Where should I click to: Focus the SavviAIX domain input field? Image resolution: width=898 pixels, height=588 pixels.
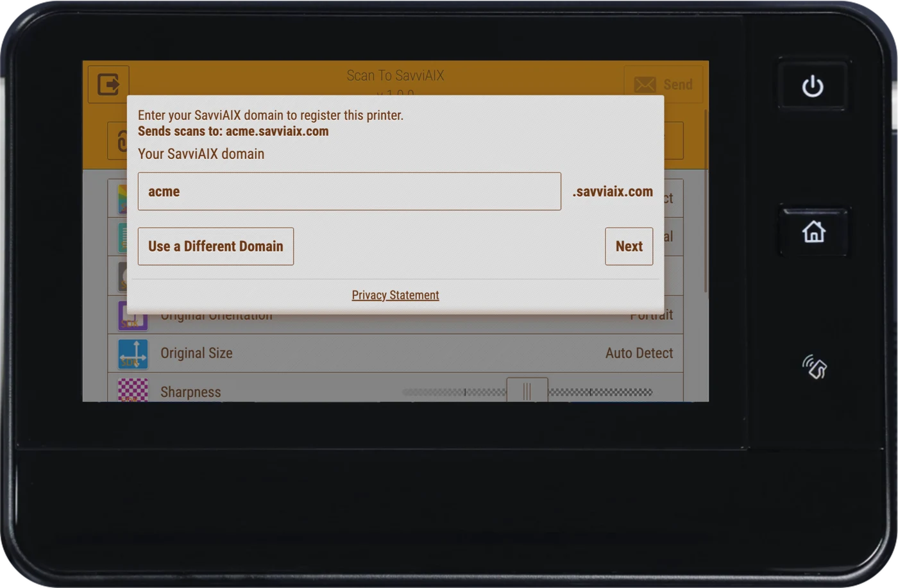(x=350, y=191)
